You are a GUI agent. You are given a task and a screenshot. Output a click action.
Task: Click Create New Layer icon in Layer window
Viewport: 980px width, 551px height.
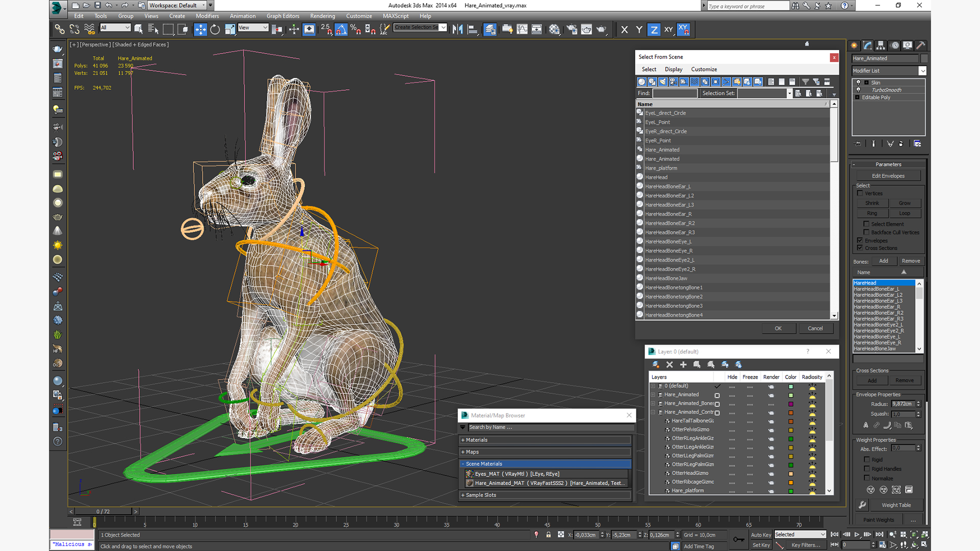(656, 364)
